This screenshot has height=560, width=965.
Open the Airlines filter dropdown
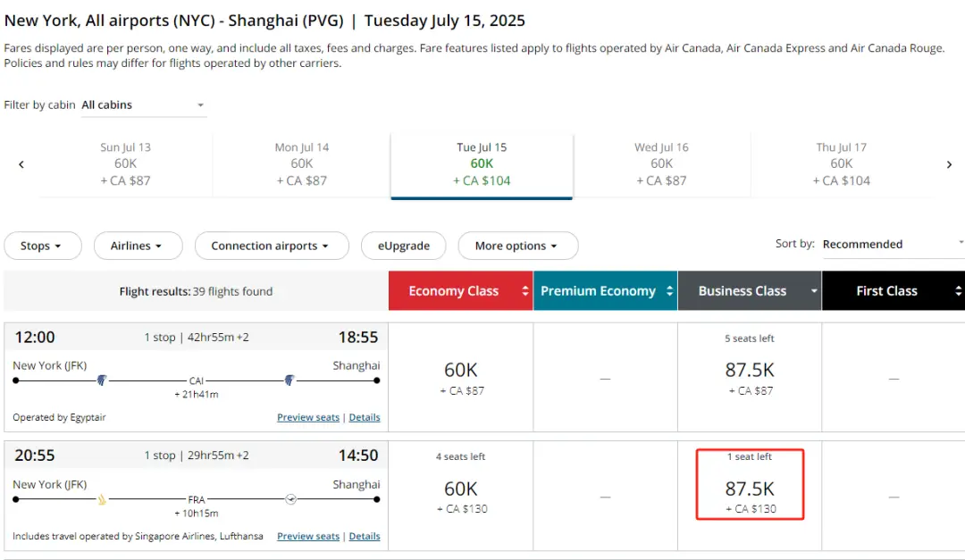[x=138, y=246]
